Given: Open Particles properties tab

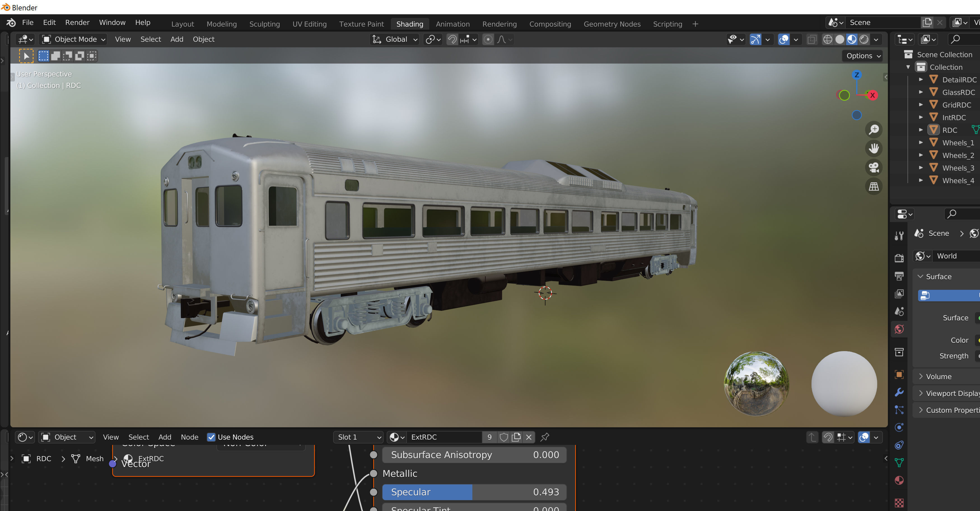Looking at the screenshot, I should 899,410.
